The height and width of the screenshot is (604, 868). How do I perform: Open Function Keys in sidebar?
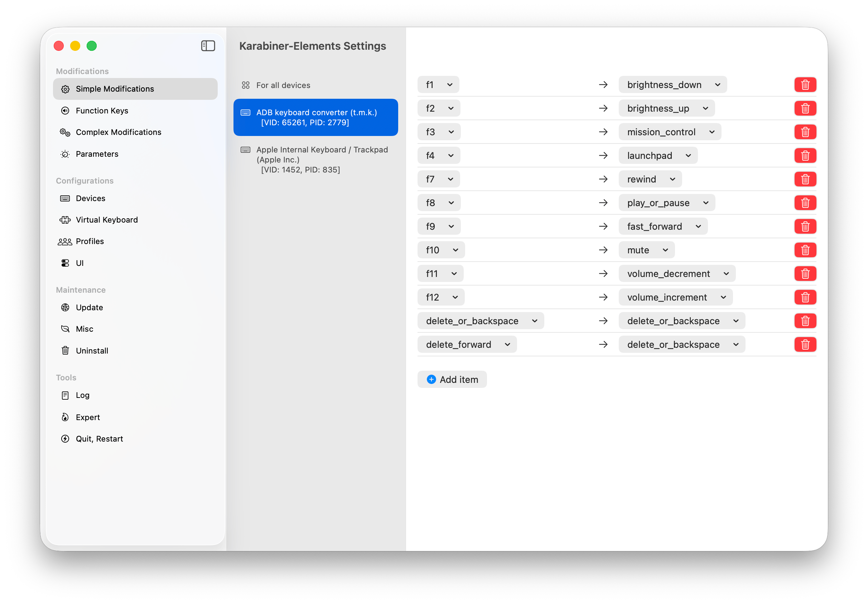(x=102, y=111)
